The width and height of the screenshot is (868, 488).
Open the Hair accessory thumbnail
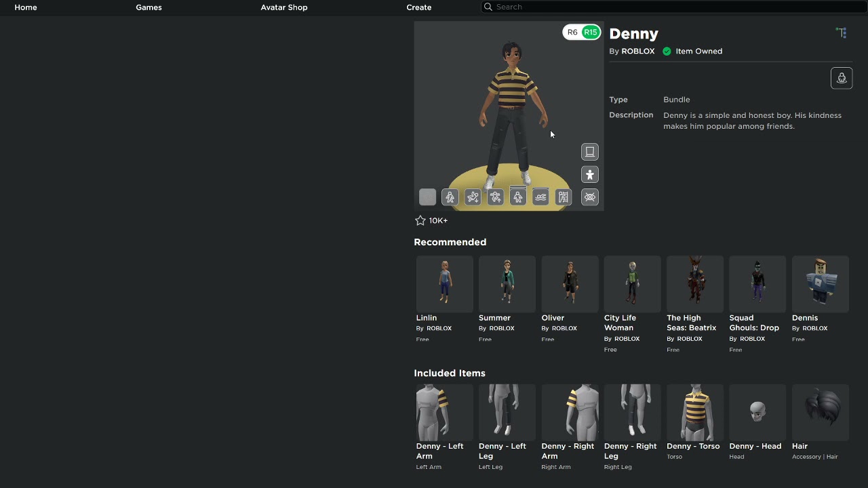[821, 413]
